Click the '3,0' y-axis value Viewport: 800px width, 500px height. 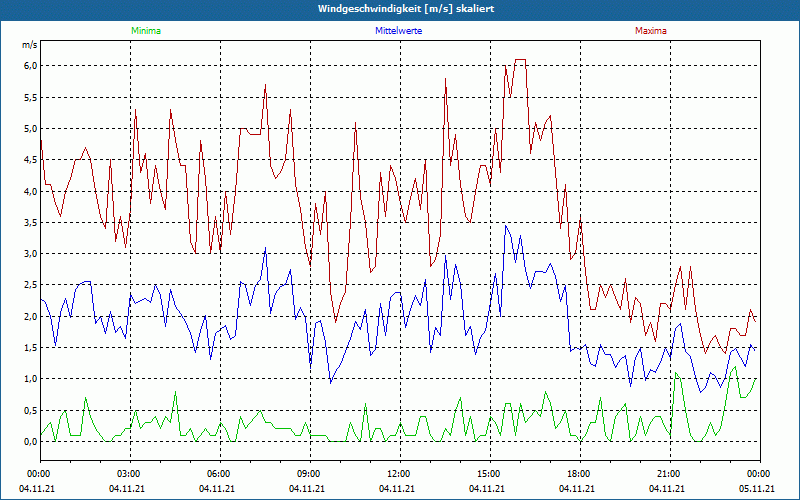(31, 254)
